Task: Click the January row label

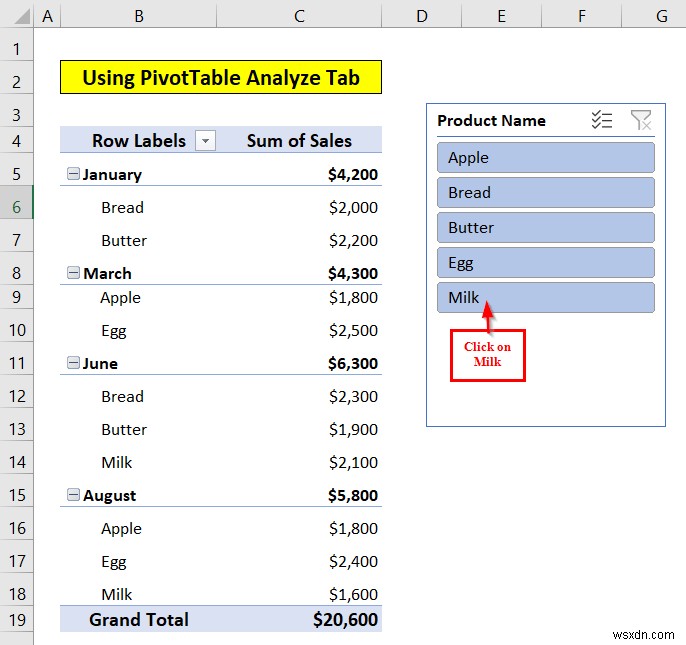Action: point(112,175)
